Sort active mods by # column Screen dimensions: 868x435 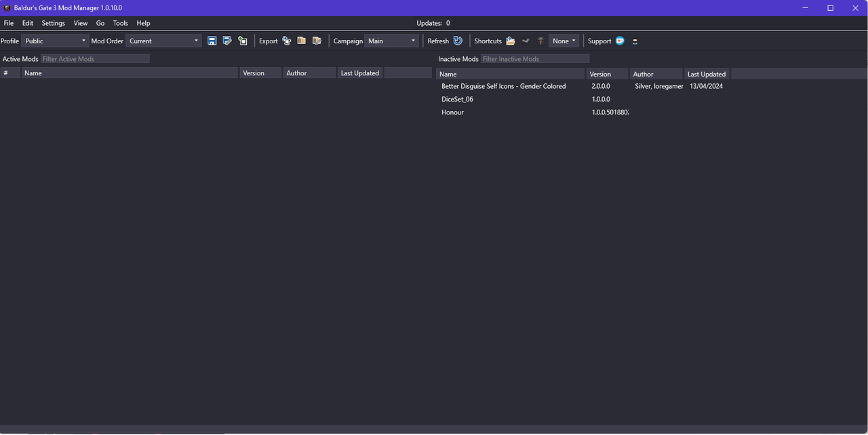pyautogui.click(x=10, y=73)
